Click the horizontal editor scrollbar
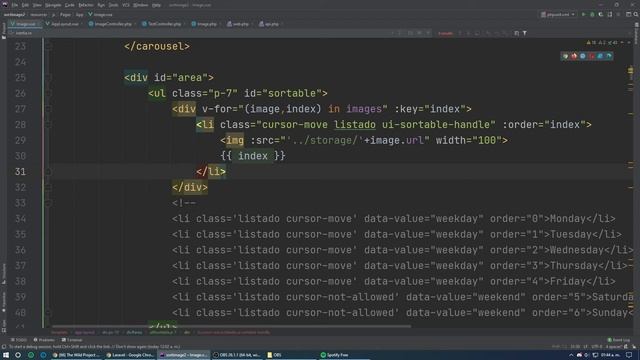 pos(231,326)
